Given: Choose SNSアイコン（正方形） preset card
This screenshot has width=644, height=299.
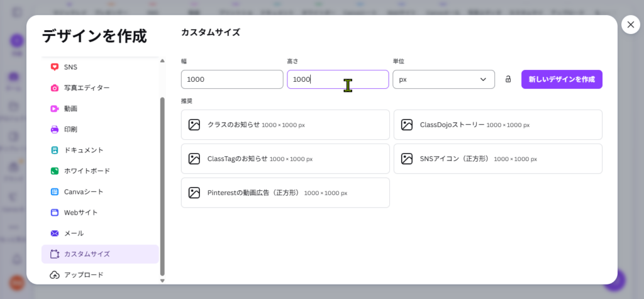Looking at the screenshot, I should pyautogui.click(x=498, y=159).
